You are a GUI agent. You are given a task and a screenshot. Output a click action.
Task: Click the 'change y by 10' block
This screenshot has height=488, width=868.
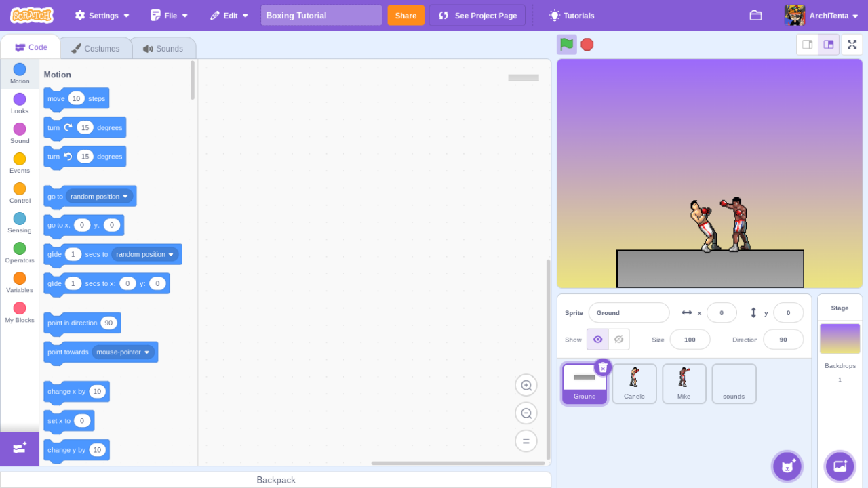coord(77,450)
